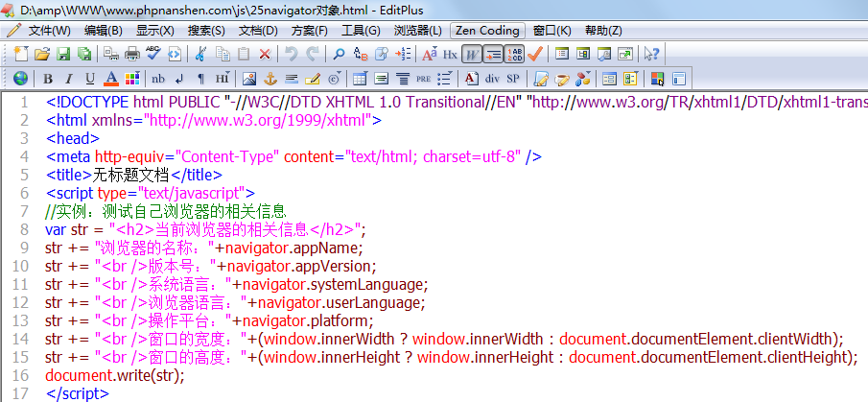Insert underline tag with the U icon
868x402 pixels.
coord(90,78)
